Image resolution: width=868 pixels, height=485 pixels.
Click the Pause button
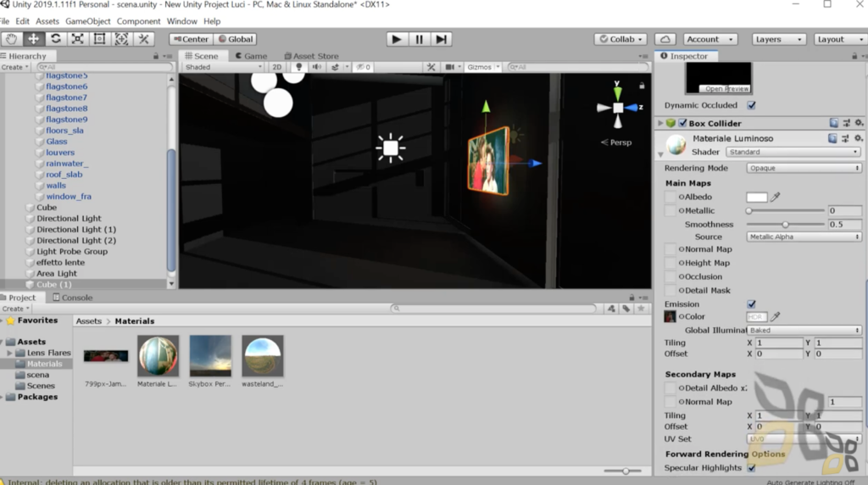point(419,39)
